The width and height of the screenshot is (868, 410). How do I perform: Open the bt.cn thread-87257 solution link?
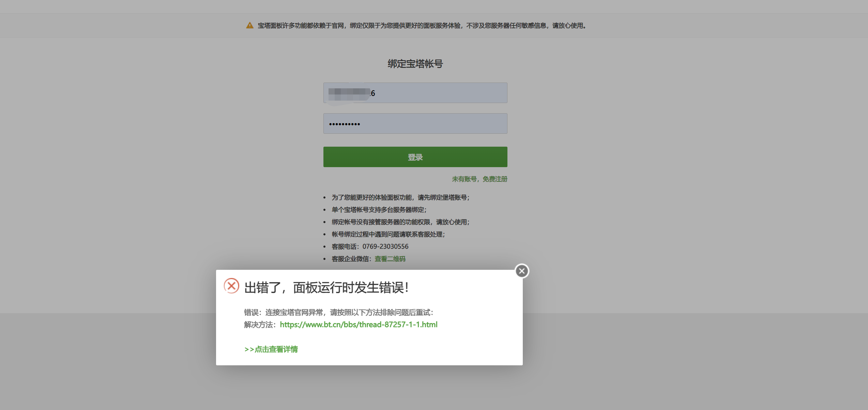359,325
